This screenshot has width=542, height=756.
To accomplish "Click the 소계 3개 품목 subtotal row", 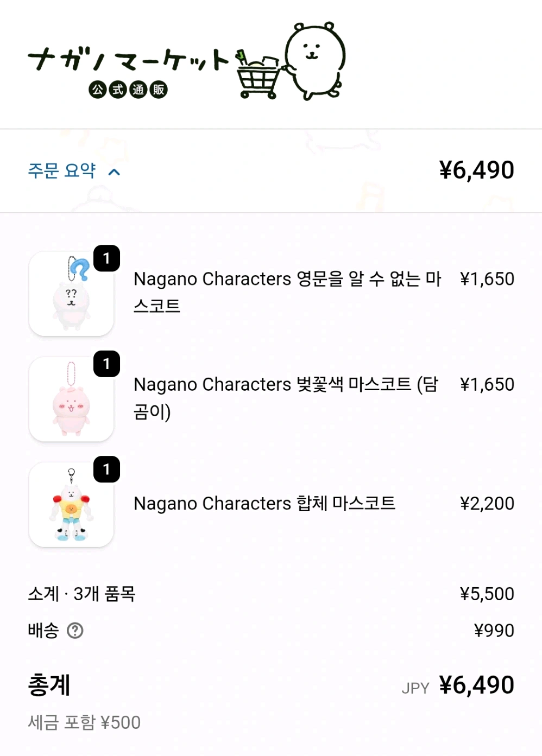I will point(81,594).
